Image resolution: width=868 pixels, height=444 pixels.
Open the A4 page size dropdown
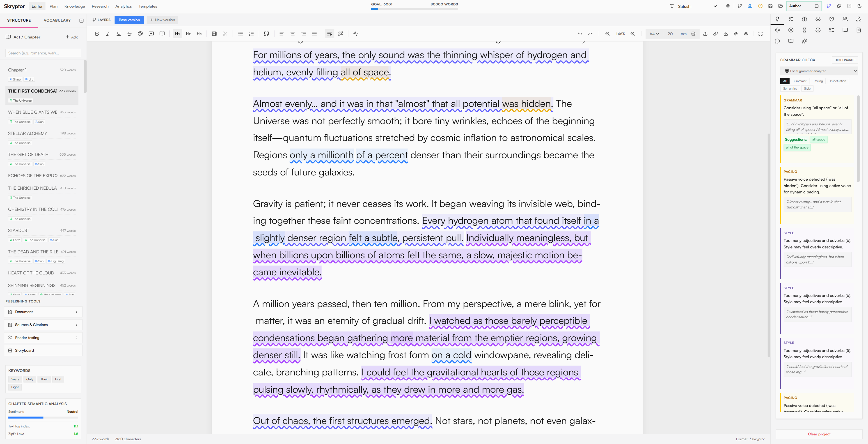(x=654, y=34)
